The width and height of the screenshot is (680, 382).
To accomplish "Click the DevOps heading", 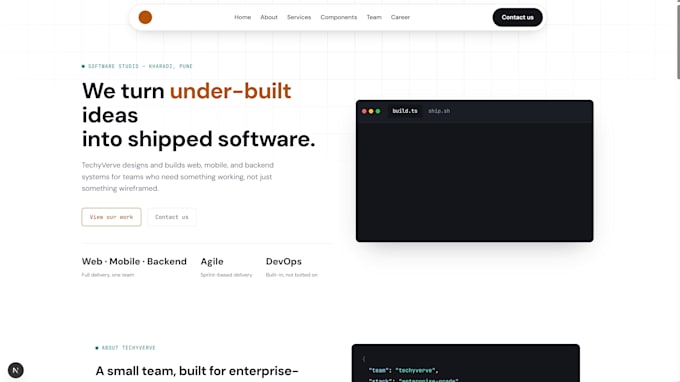I will (284, 261).
